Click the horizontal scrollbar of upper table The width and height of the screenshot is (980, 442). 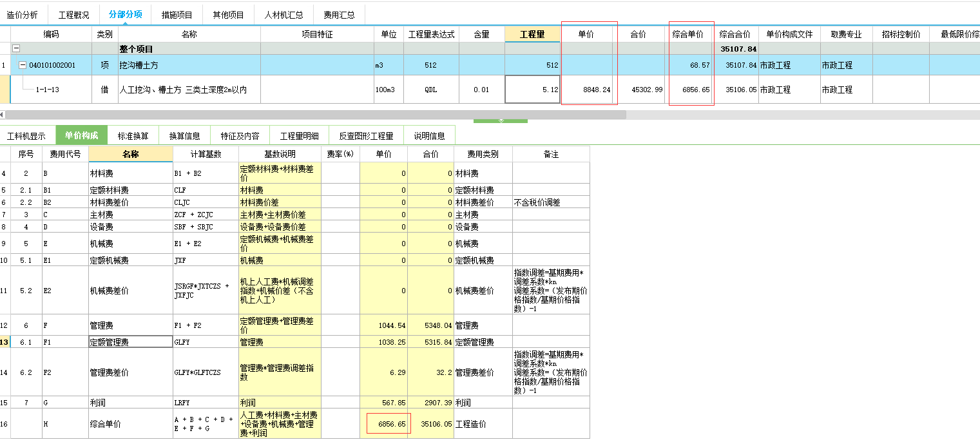coord(316,115)
